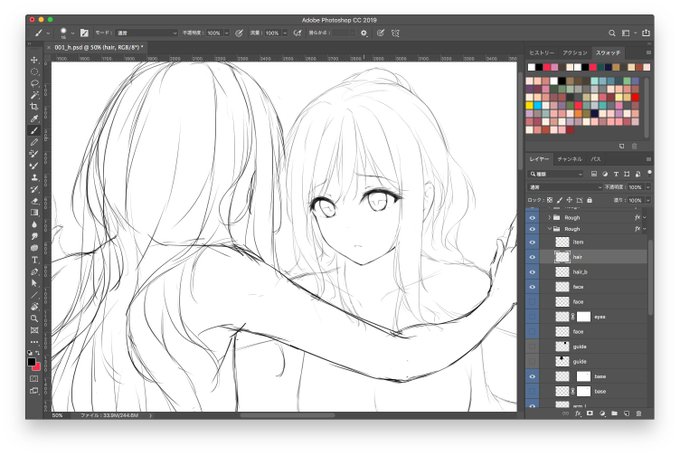
Task: Open the layer blend mode dropdown
Action: (x=564, y=187)
